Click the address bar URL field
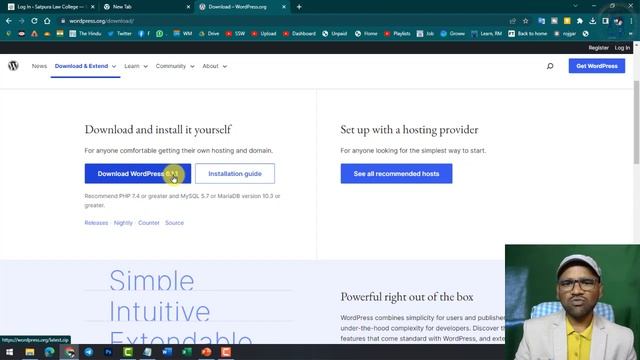The height and width of the screenshot is (360, 640). point(282,21)
